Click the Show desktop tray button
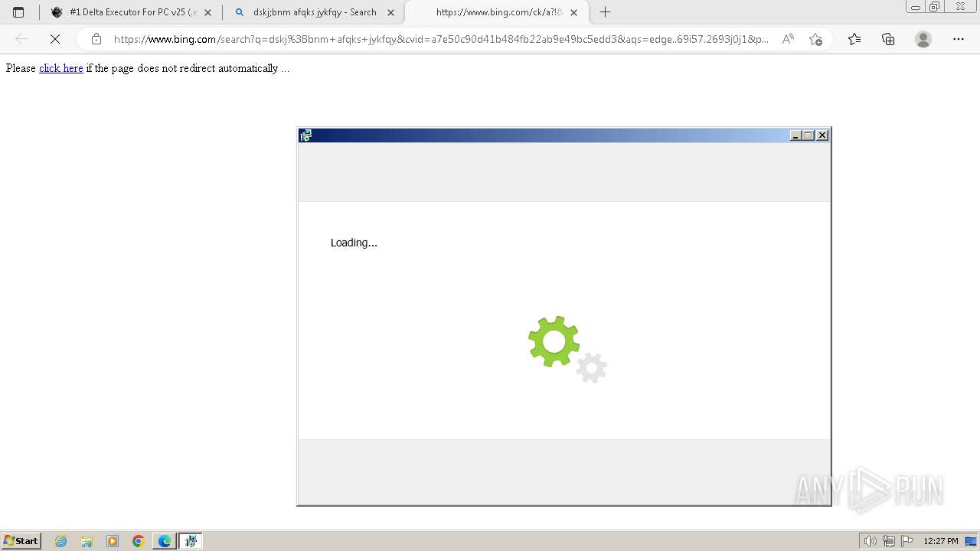This screenshot has height=551, width=980. tap(971, 541)
